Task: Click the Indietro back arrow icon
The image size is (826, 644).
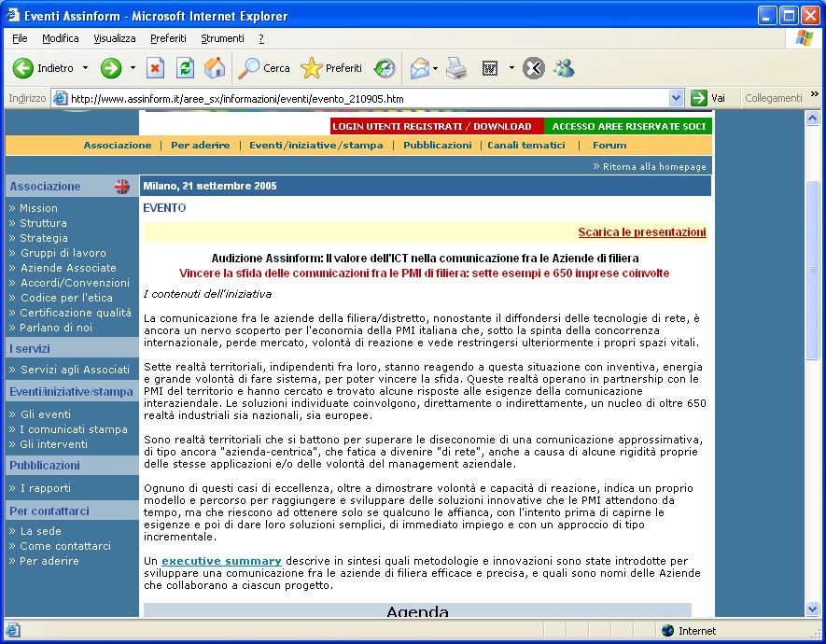Action: 22,68
